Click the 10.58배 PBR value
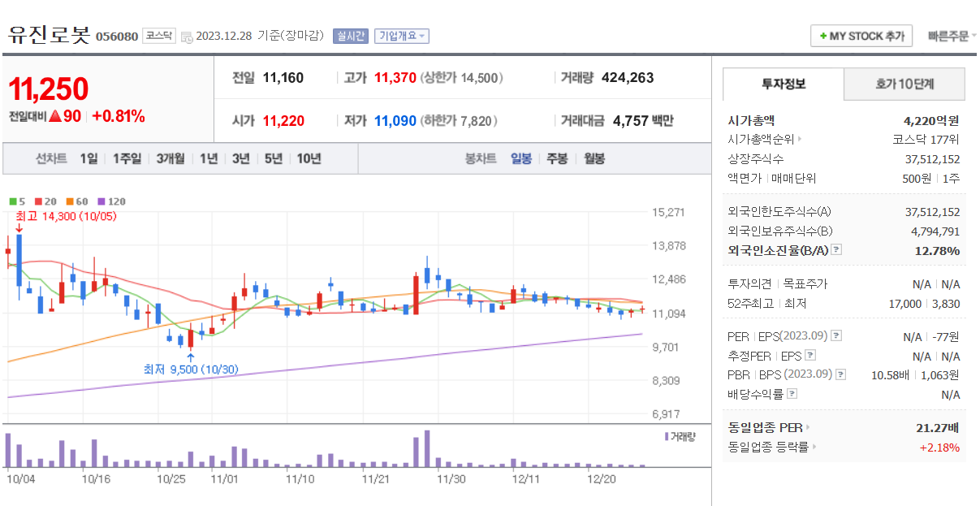 890,374
